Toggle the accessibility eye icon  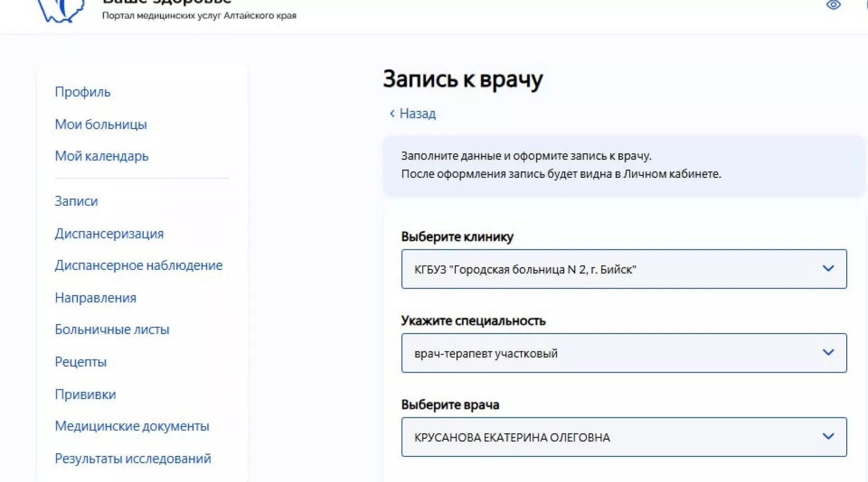pyautogui.click(x=833, y=5)
